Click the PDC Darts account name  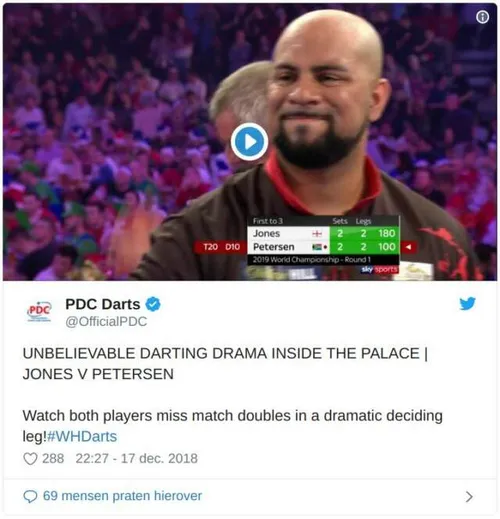pos(103,304)
